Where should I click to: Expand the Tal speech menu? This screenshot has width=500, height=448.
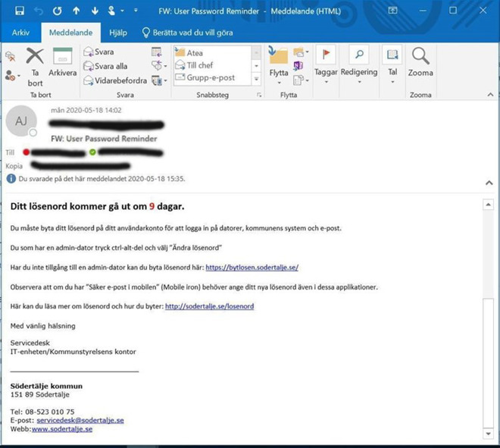click(392, 63)
